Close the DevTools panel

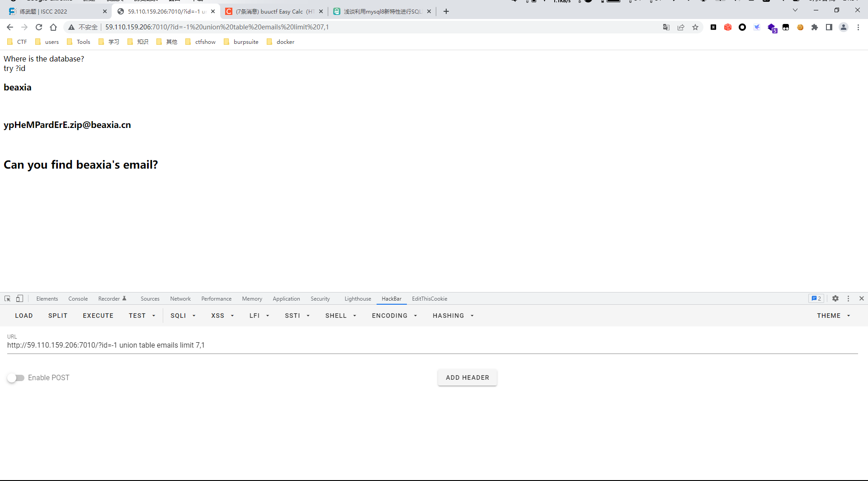pyautogui.click(x=862, y=298)
